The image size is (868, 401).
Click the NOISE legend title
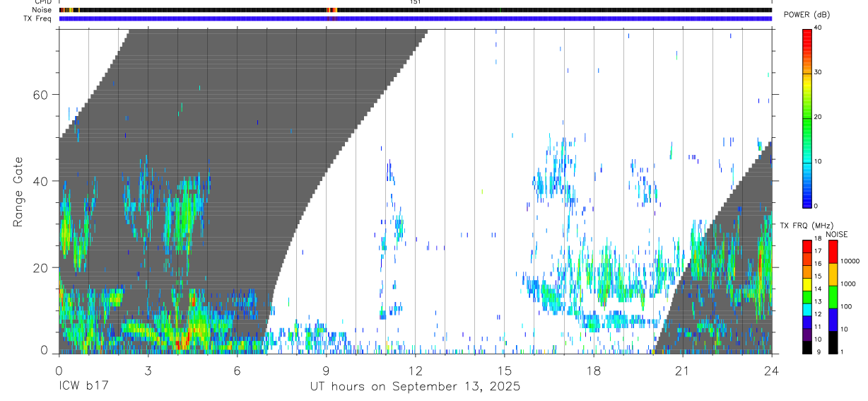point(836,234)
